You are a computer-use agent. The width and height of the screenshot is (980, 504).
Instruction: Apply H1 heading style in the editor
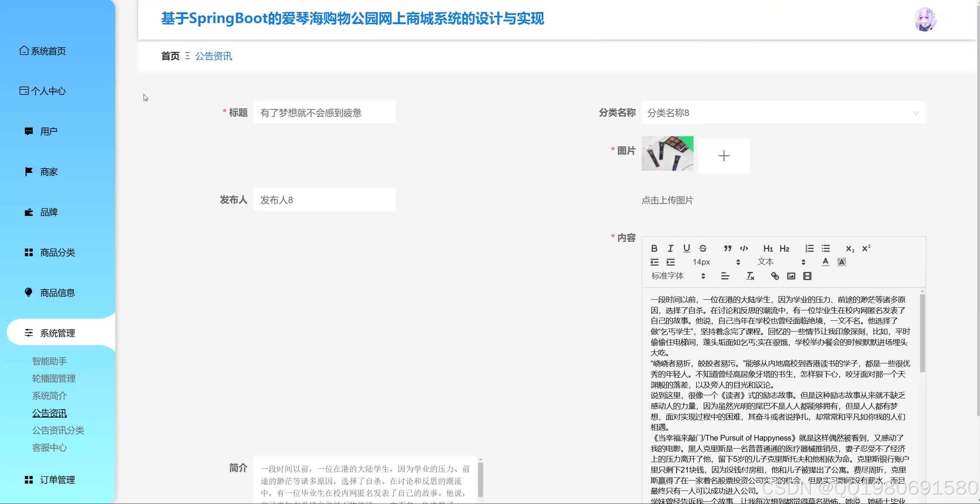coord(767,248)
